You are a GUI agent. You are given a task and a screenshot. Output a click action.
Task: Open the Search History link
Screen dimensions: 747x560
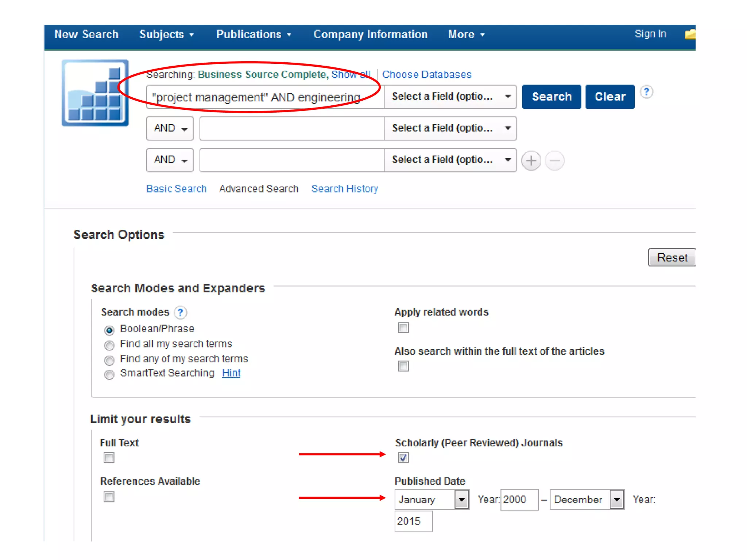(x=344, y=189)
